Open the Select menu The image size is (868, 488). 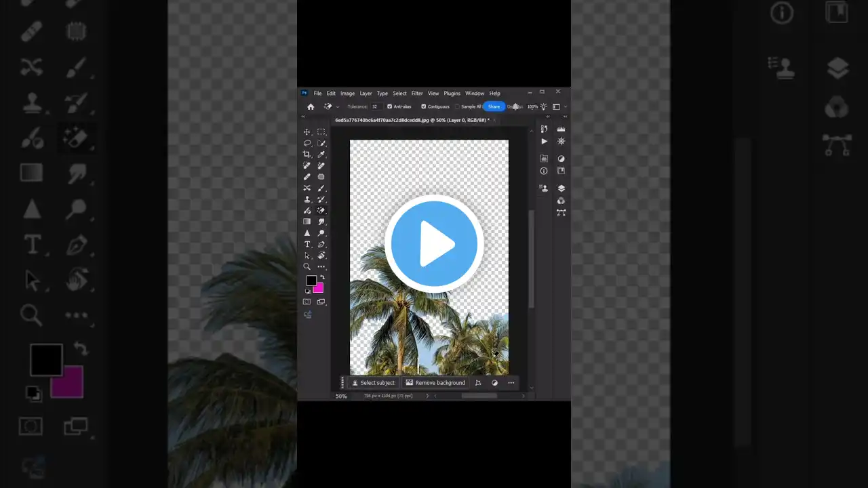point(399,94)
